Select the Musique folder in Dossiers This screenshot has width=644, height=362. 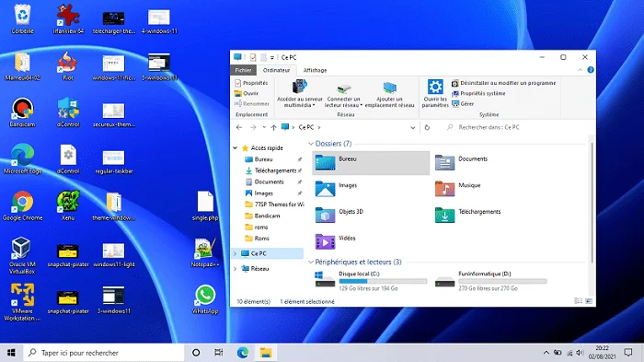[457, 189]
